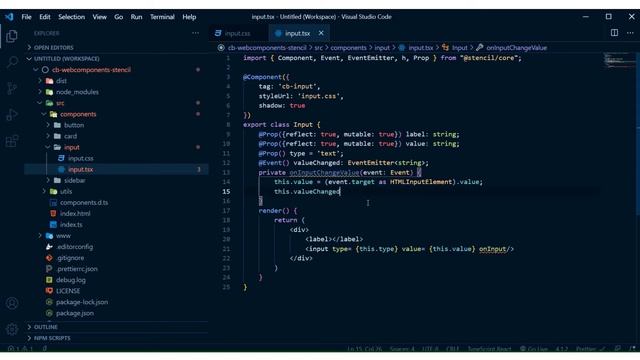
Task: Click the components breadcrumb
Action: click(348, 48)
